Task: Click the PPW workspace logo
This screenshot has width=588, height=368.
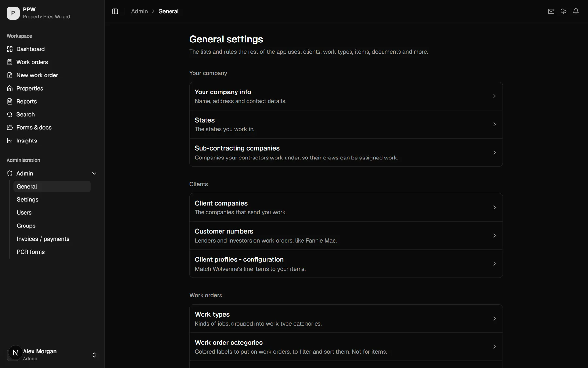Action: pos(13,13)
